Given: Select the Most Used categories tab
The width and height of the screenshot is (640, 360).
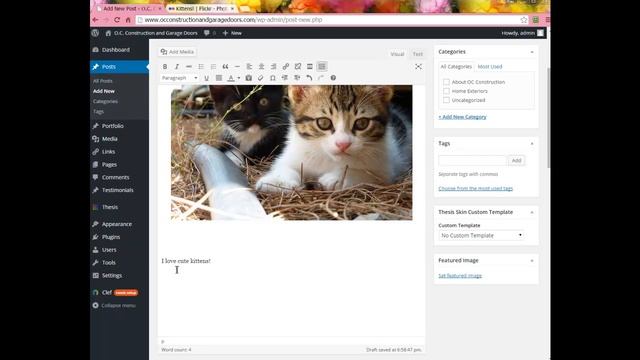Looking at the screenshot, I should click(490, 67).
